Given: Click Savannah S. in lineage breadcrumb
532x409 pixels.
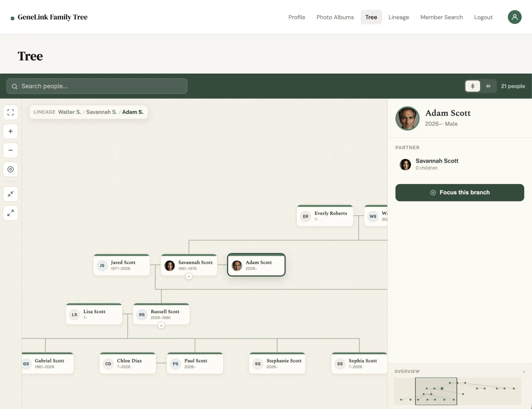Looking at the screenshot, I should point(101,112).
